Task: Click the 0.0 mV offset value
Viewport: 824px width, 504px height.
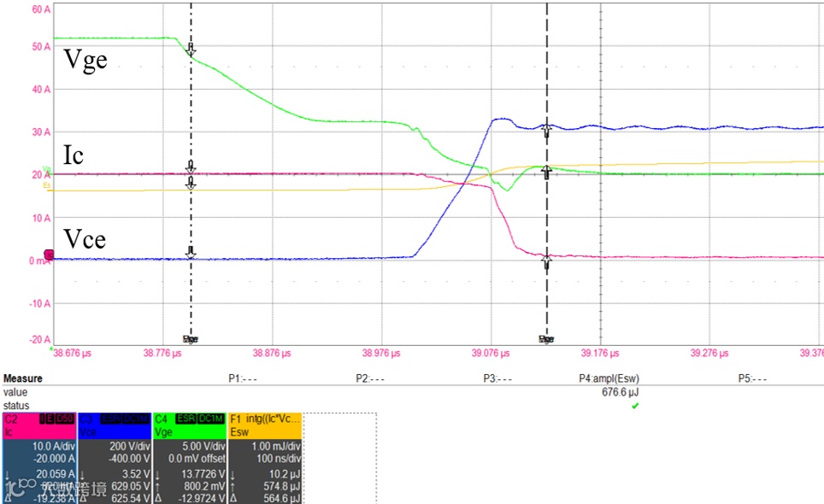Action: [197, 459]
